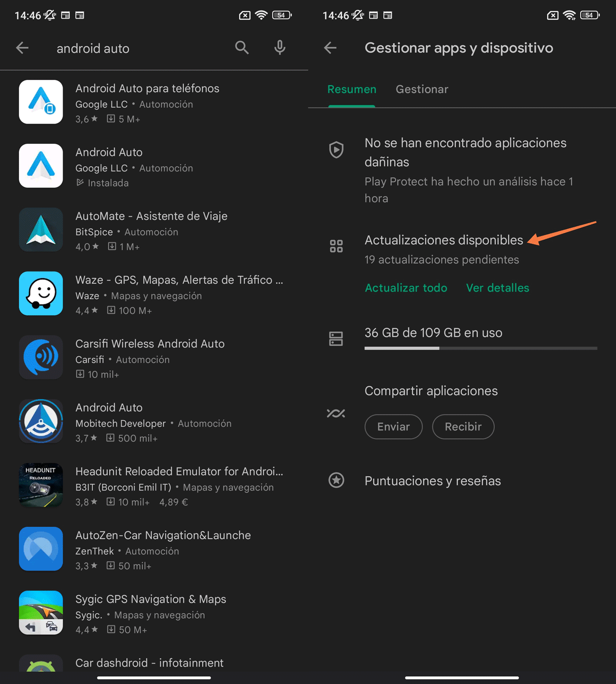The height and width of the screenshot is (684, 616).
Task: Tap Play Protect shield icon
Action: tap(336, 150)
